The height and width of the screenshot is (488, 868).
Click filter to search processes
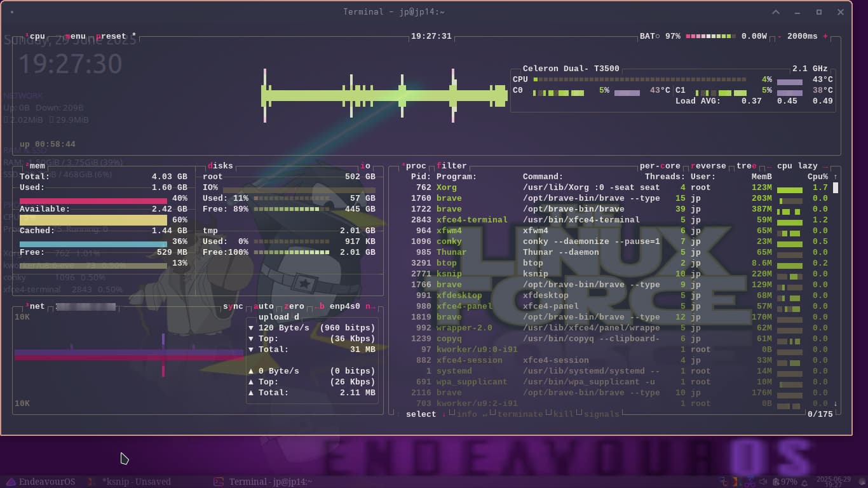(451, 166)
